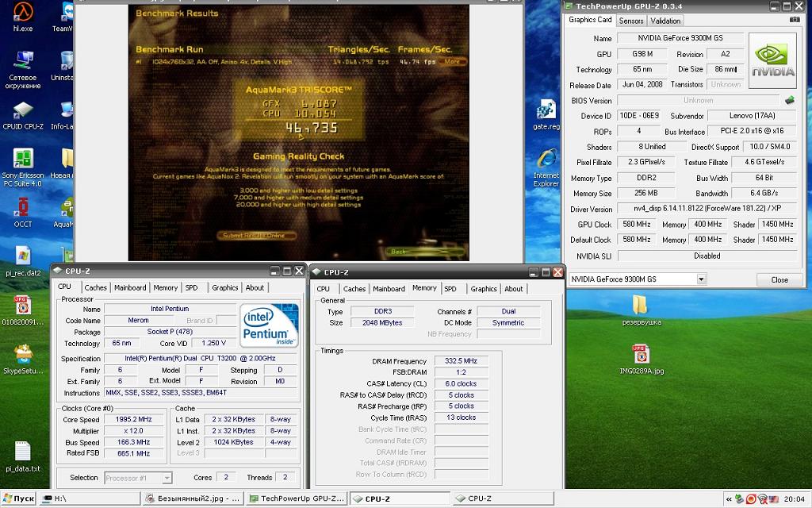Click the Release Date Jun 04, 2008 value
Viewport: 812px width, 508px height.
(642, 84)
